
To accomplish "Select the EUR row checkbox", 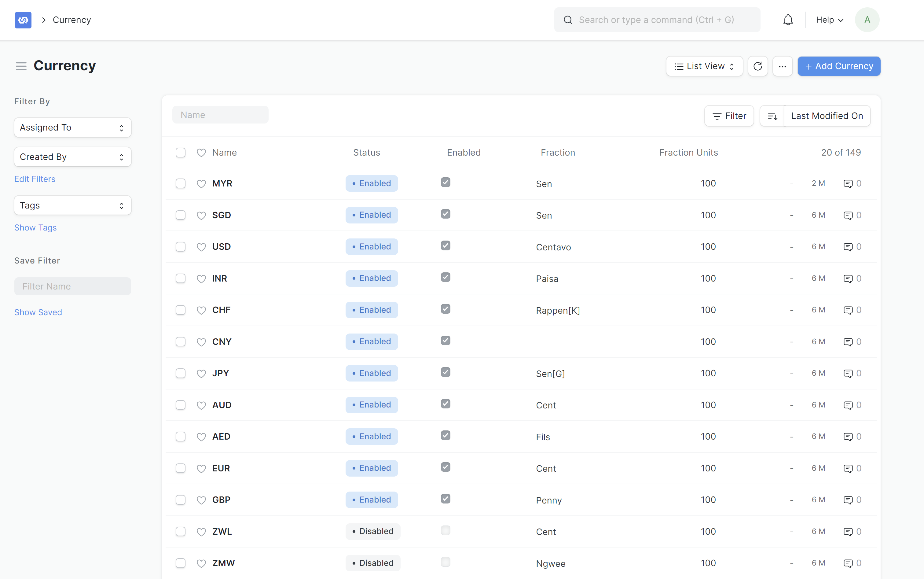I will point(181,468).
